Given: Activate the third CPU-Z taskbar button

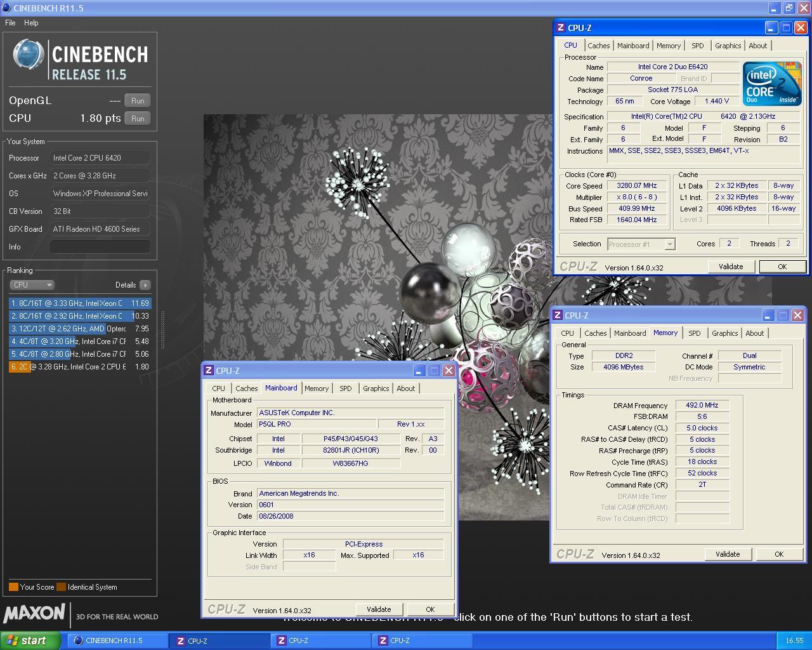Looking at the screenshot, I should coord(422,640).
